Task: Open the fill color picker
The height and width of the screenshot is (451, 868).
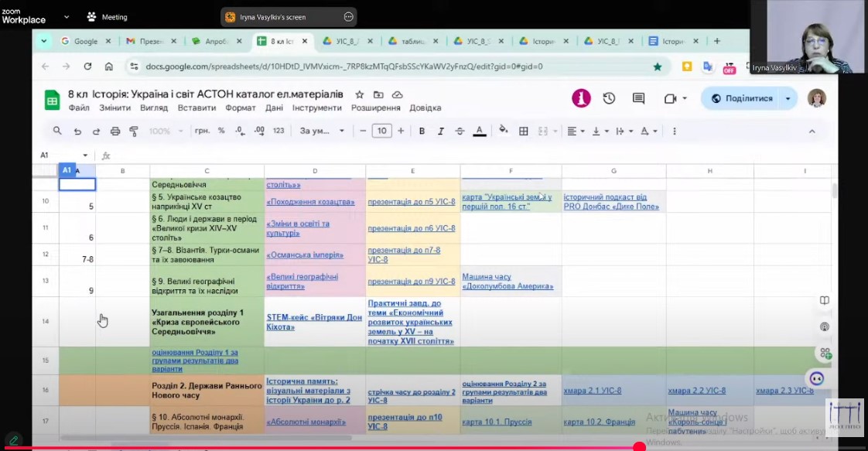Action: point(504,132)
